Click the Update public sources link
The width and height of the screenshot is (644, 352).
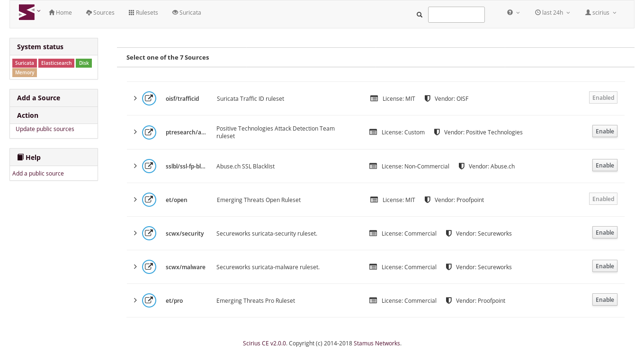point(45,129)
